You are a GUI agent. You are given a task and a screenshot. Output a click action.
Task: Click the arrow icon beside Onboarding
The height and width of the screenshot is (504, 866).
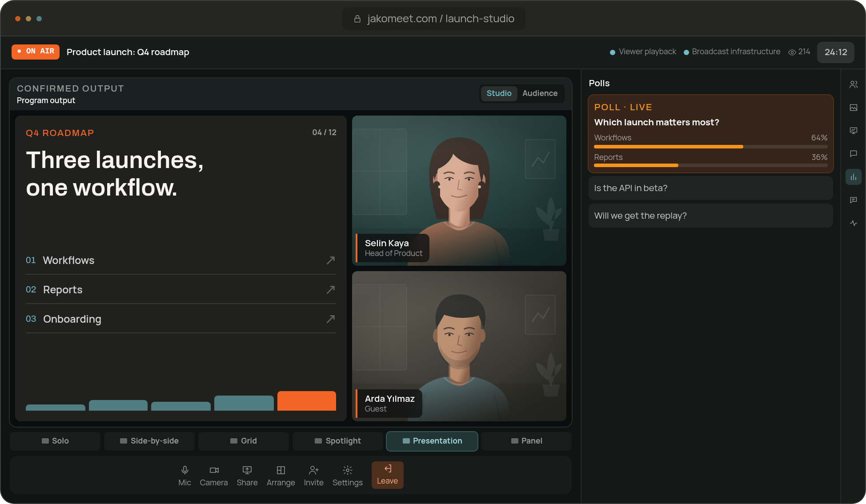tap(330, 319)
